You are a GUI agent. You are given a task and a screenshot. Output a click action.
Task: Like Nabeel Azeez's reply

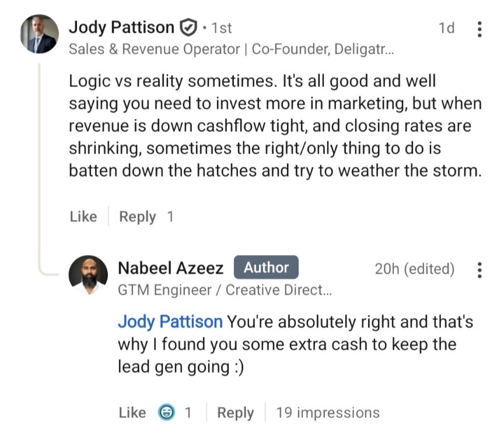coord(133,413)
